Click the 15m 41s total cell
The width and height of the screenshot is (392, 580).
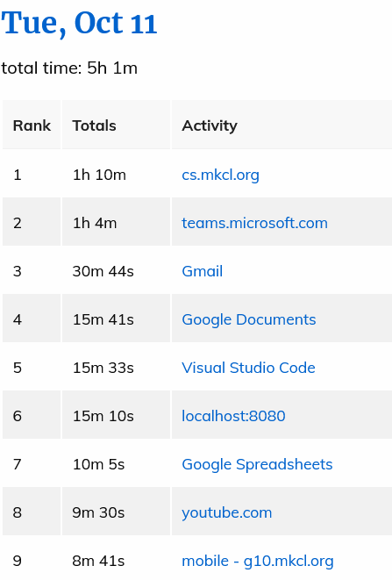pos(116,319)
